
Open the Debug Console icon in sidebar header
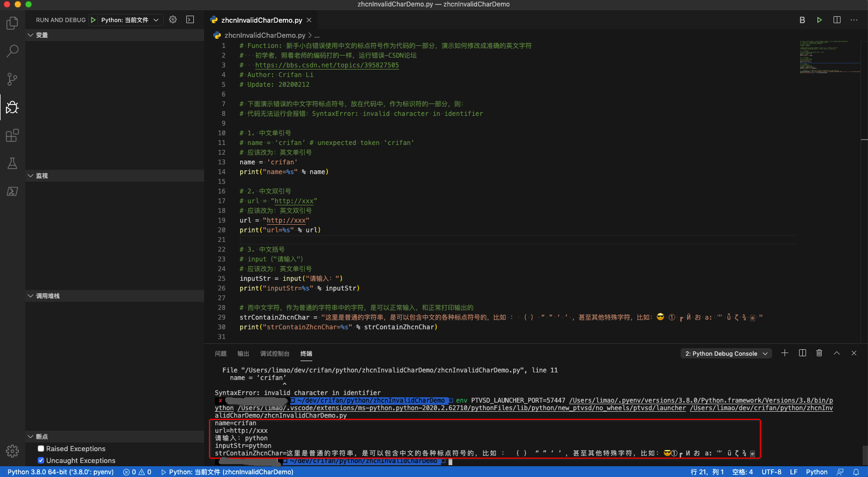coord(190,19)
